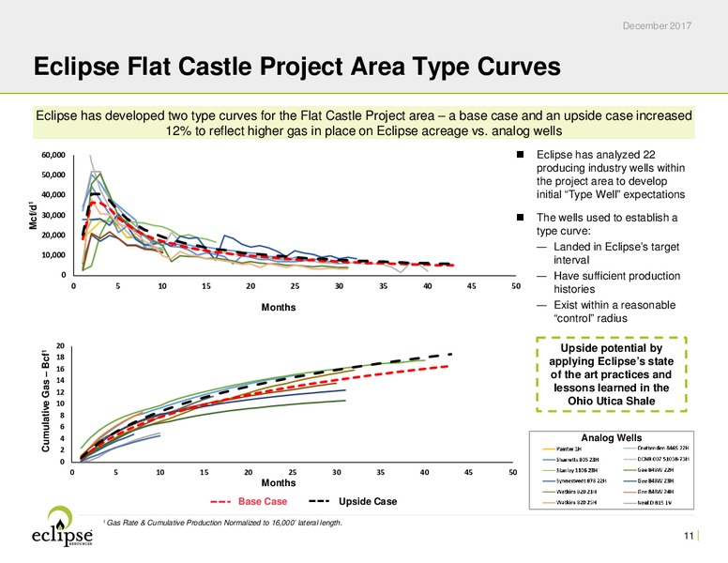This screenshot has width=728, height=563.
Task: Click the sub-bullet 'Landed in Eclipse's target interval'
Action: click(616, 253)
